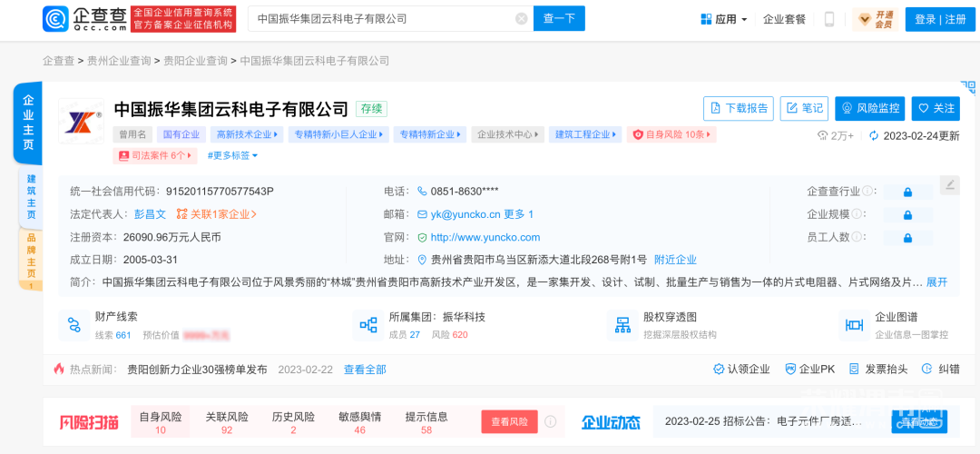Click the mobile phone icon in header
The image size is (980, 454).
point(828,19)
